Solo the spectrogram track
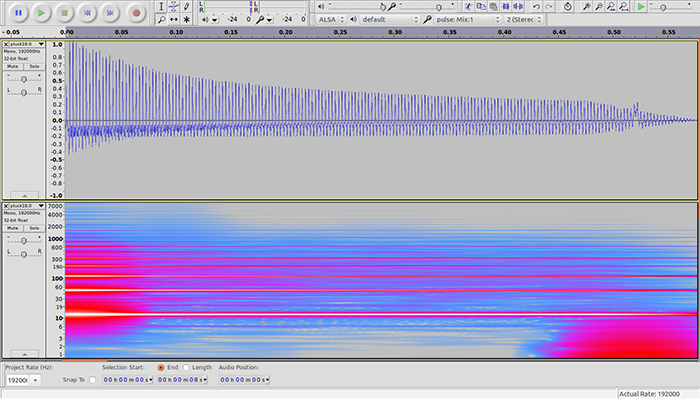This screenshot has width=700, height=399. tap(34, 228)
